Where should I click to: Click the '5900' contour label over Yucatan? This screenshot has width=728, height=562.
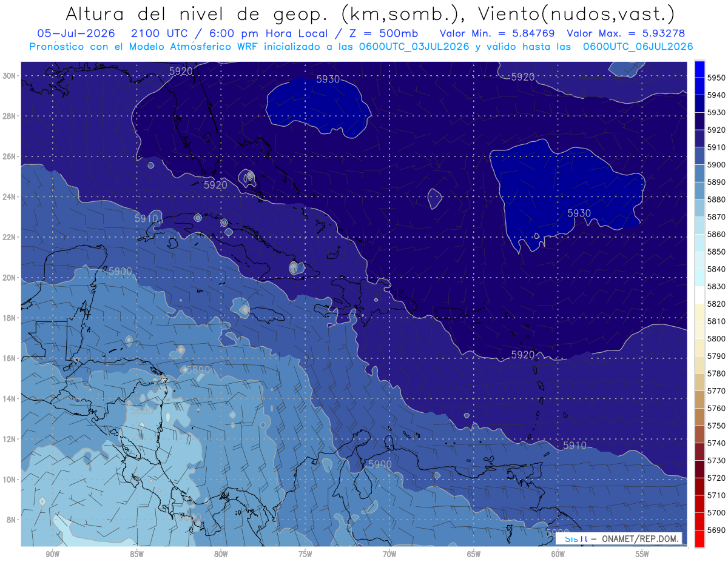click(x=120, y=271)
